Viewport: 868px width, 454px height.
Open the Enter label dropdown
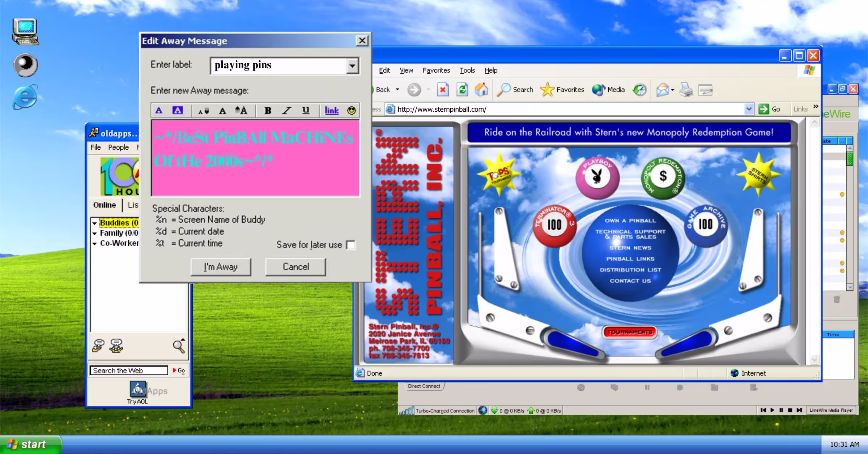352,66
